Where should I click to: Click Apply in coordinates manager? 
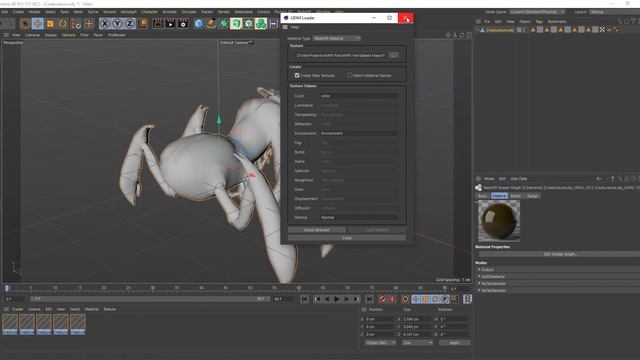454,343
